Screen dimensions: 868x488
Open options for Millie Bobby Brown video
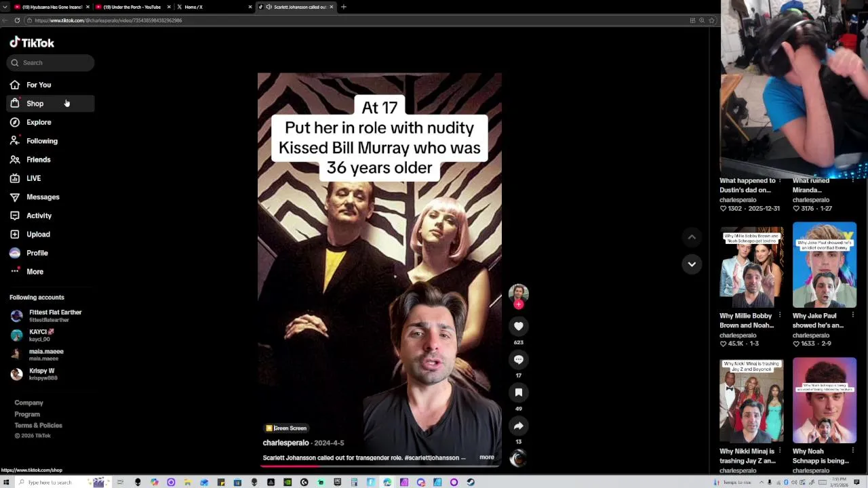click(780, 316)
